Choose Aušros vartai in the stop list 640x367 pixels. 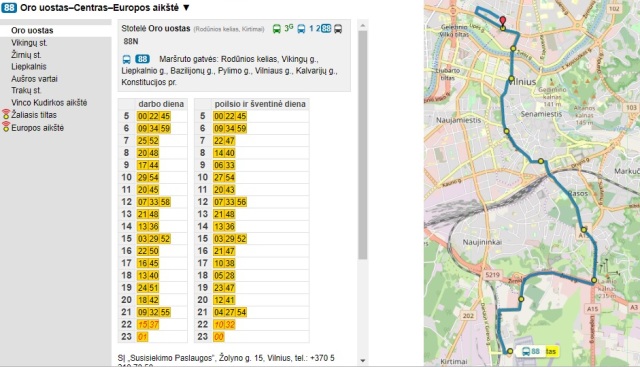[x=34, y=78]
